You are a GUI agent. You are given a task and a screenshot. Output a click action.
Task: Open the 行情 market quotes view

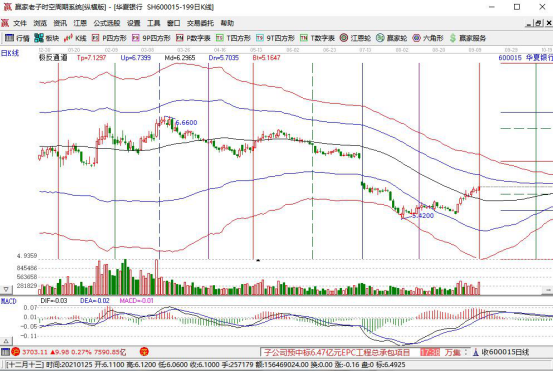pyautogui.click(x=17, y=38)
